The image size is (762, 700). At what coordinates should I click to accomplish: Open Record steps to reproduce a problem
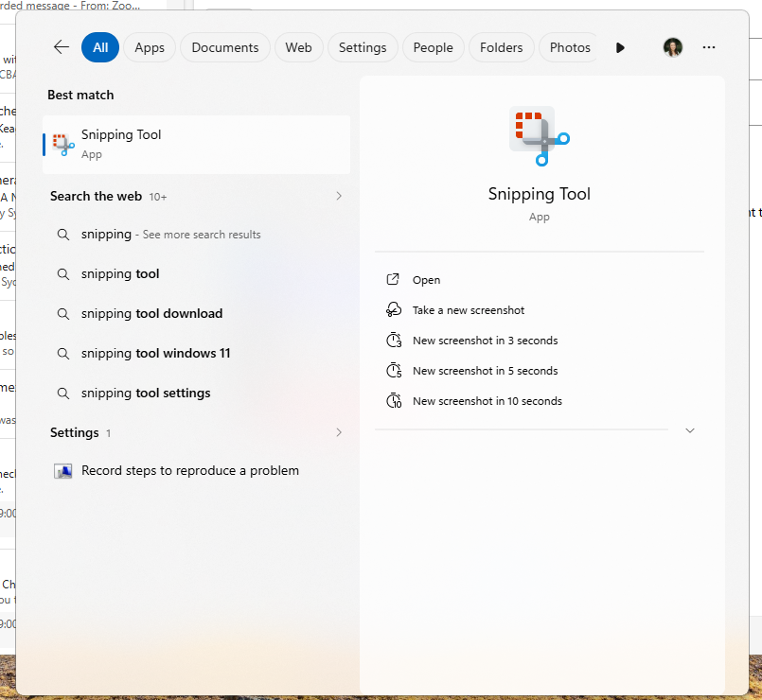pyautogui.click(x=189, y=470)
